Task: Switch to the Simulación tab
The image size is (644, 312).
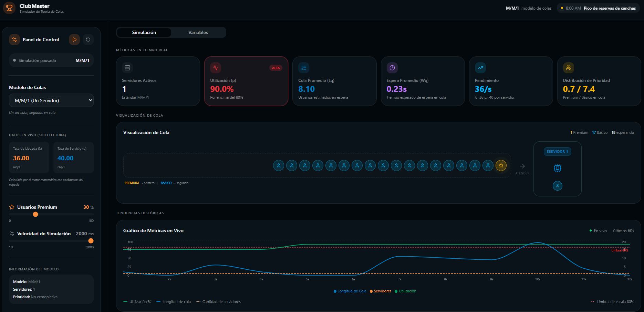Action: point(144,32)
